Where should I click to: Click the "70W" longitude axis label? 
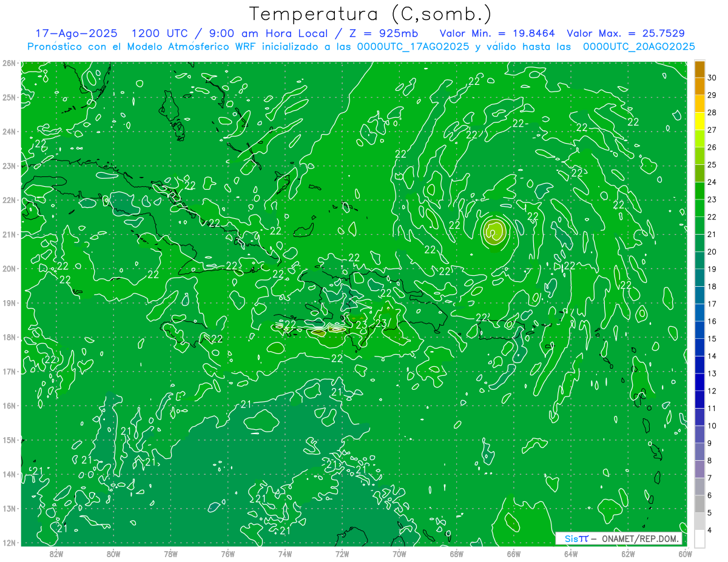point(399,554)
